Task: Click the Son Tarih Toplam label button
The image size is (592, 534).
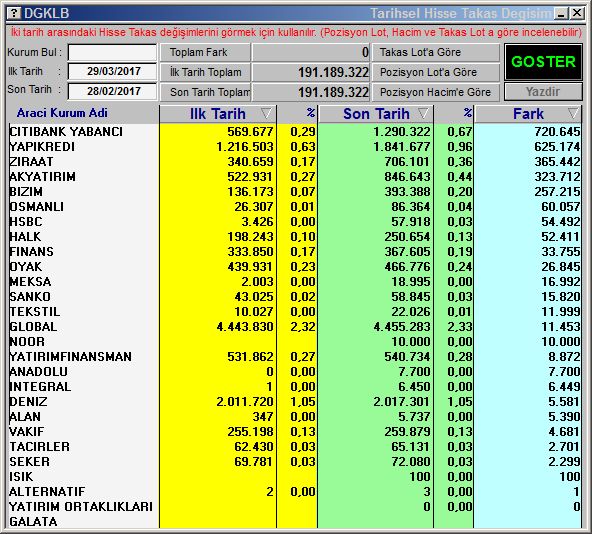Action: 205,92
